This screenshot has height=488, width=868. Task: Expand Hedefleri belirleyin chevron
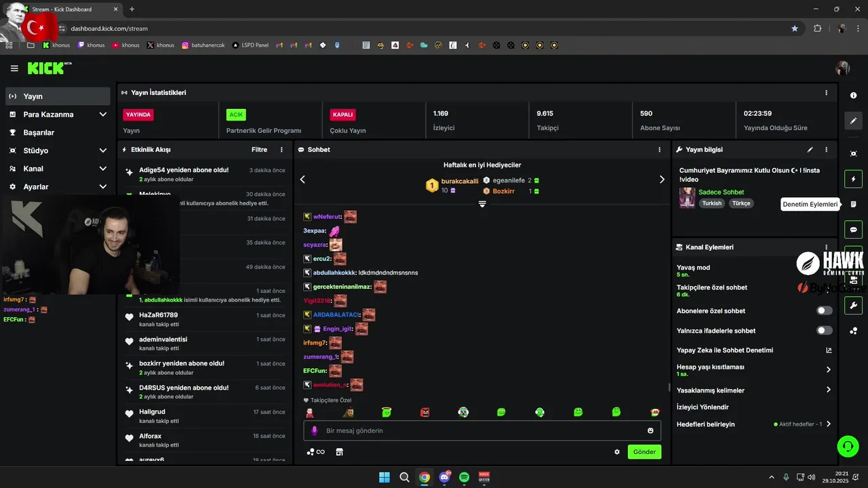[x=828, y=424]
